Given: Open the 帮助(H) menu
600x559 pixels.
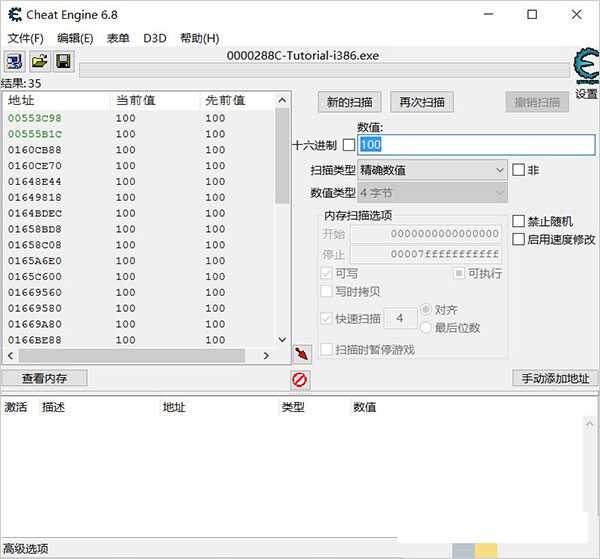Looking at the screenshot, I should click(x=199, y=38).
